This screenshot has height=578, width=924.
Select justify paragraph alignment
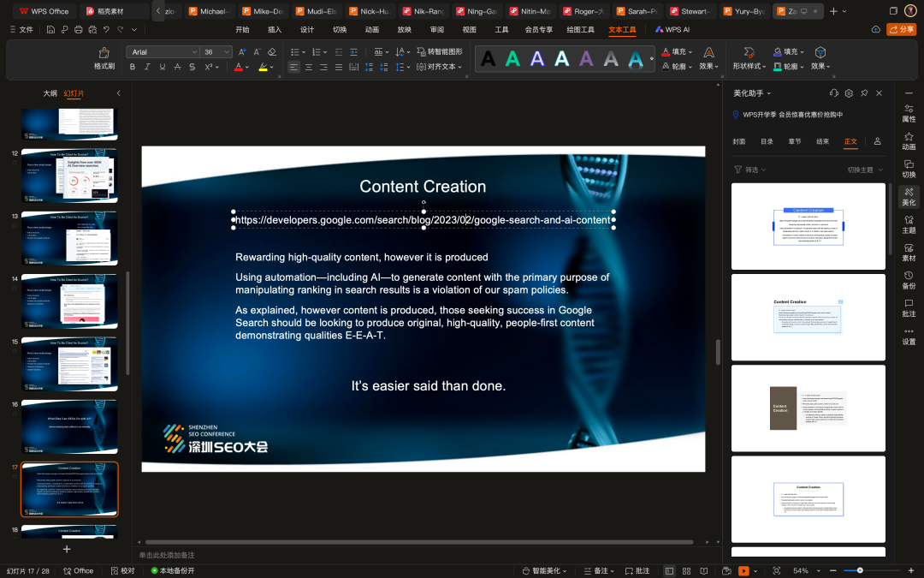[x=338, y=68]
